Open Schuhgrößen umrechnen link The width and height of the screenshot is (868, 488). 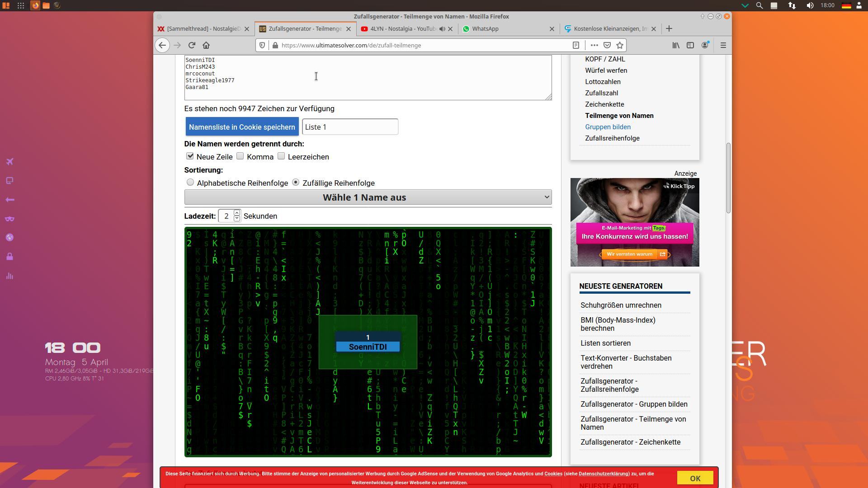621,305
